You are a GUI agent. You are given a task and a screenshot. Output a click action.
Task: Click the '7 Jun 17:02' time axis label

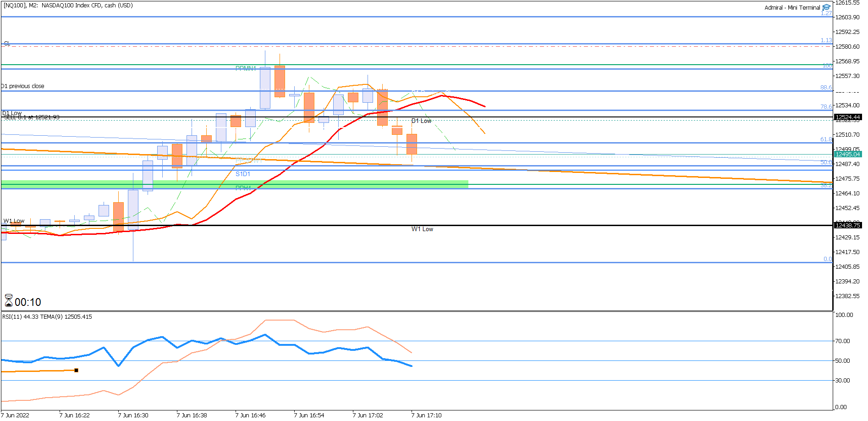coord(368,415)
